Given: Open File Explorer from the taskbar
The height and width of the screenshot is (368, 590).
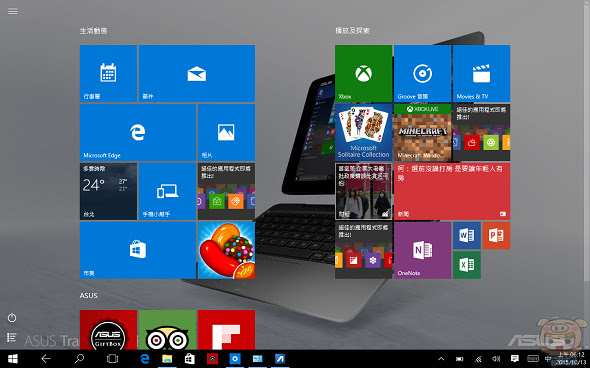Looking at the screenshot, I should (x=167, y=359).
